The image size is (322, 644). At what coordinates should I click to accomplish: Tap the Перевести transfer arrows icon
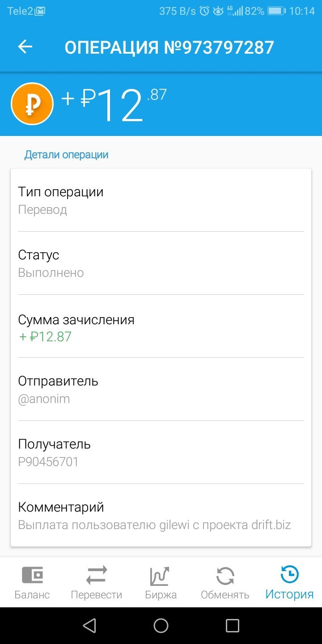pyautogui.click(x=97, y=575)
